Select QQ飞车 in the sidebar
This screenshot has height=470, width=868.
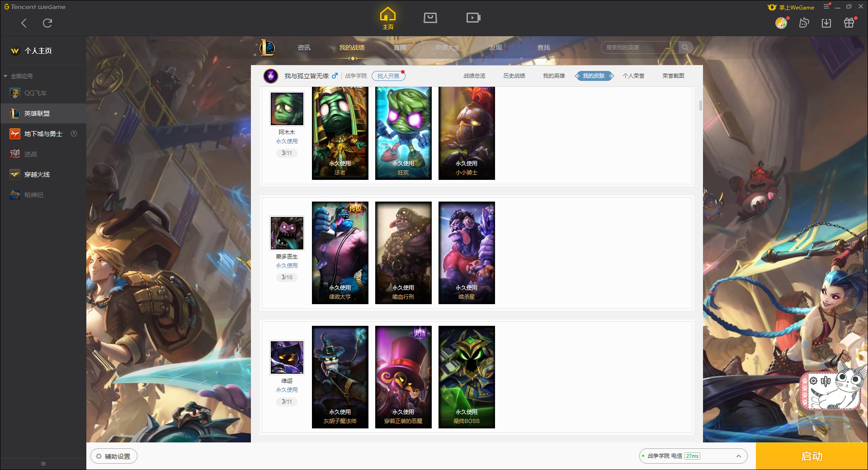(x=43, y=93)
